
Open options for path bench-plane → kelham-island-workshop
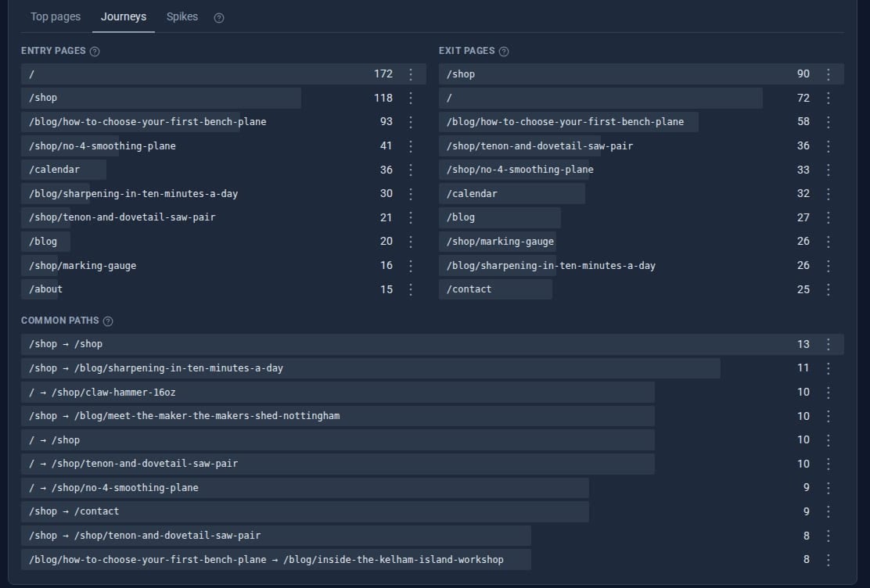[x=829, y=559]
